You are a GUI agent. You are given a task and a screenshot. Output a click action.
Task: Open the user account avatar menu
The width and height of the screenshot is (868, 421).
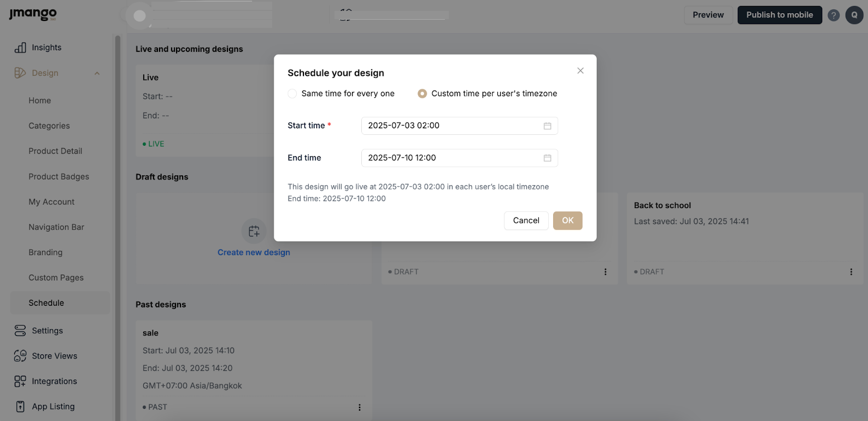coord(854,15)
